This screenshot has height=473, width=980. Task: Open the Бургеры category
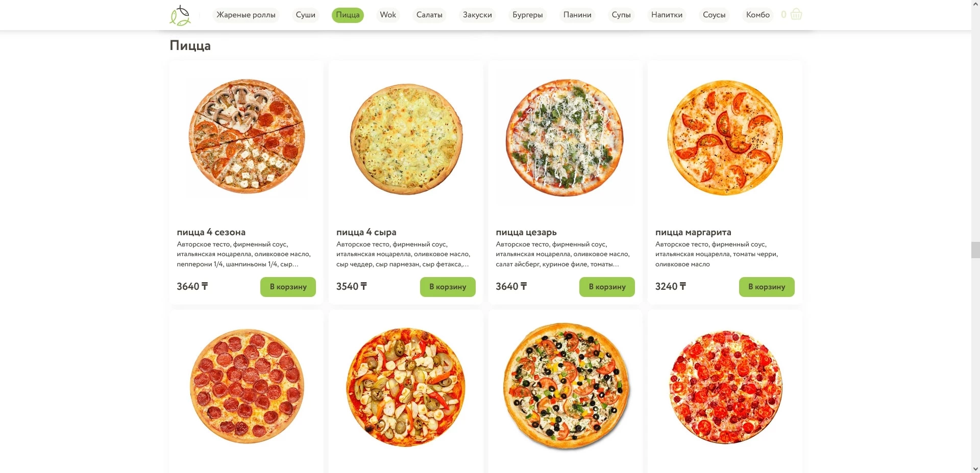[x=528, y=15]
